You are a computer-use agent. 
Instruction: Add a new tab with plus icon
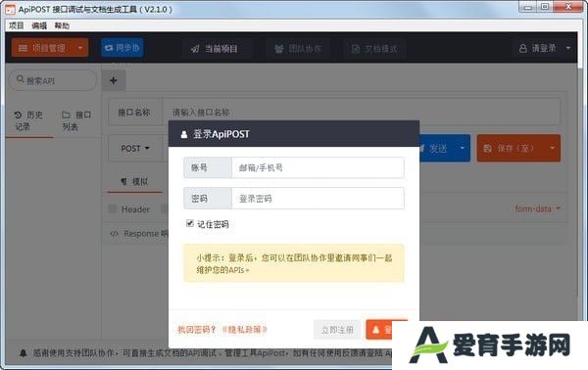tap(114, 80)
